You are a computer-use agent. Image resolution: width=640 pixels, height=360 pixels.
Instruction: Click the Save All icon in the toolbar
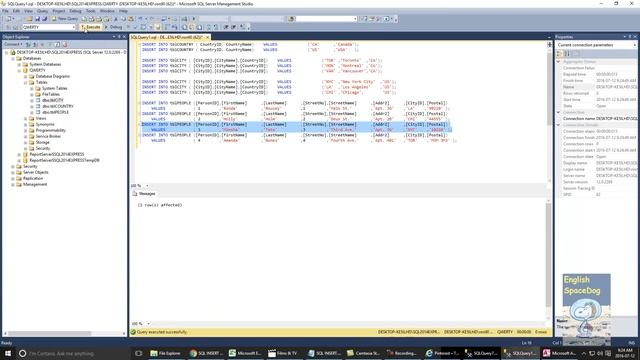(x=44, y=19)
